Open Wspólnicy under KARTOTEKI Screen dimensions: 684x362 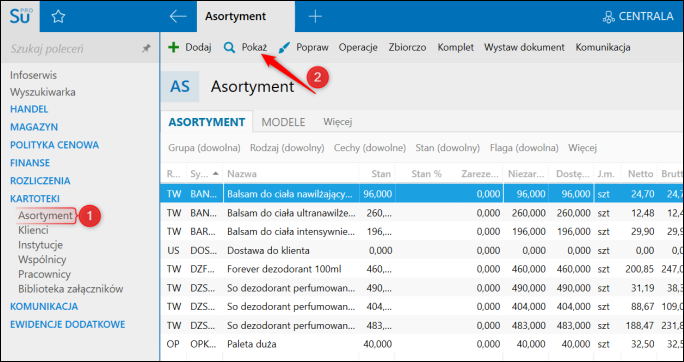coord(42,260)
